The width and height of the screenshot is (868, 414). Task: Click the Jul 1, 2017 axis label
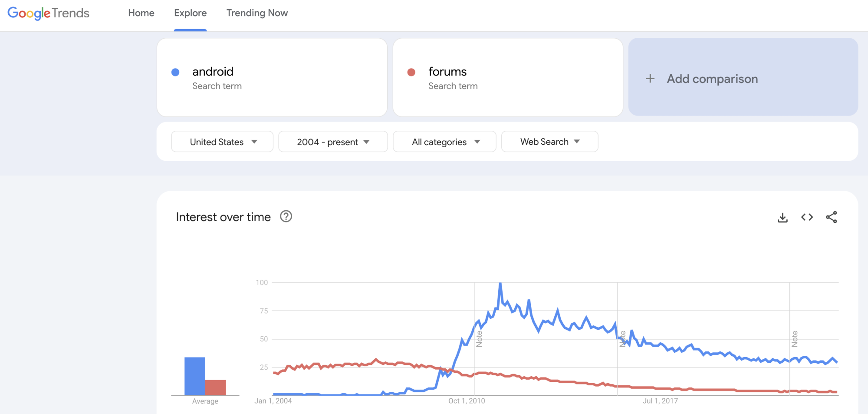coord(660,401)
